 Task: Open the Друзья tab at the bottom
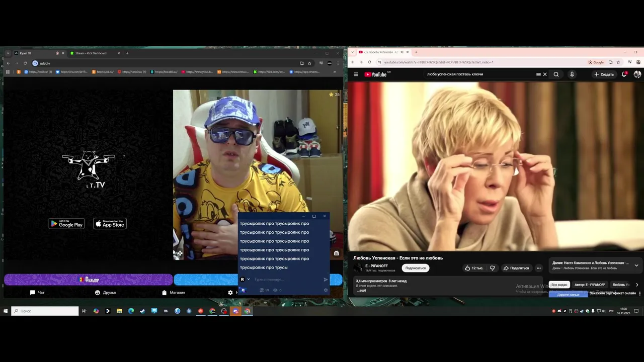[105, 293]
